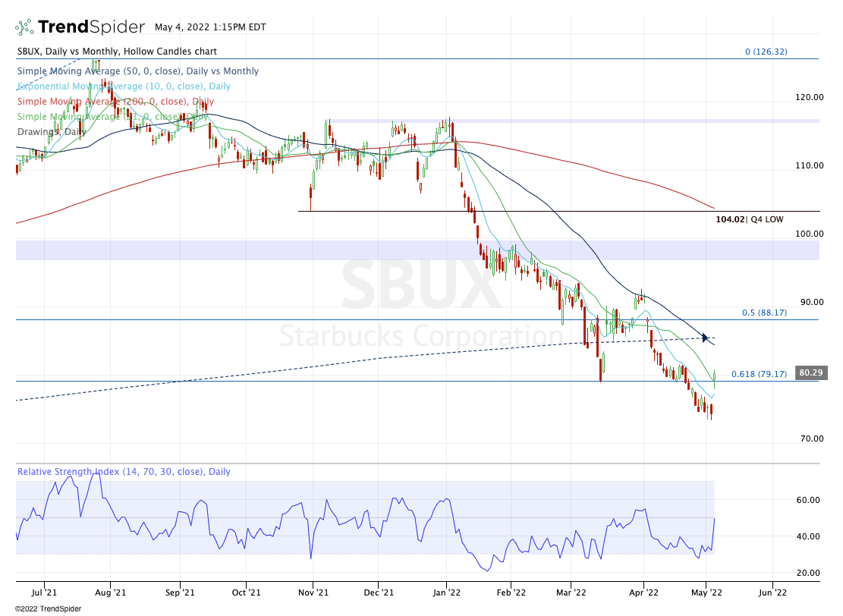The width and height of the screenshot is (843, 616).
Task: Select the Relative Strength Index indicator label
Action: coord(124,471)
